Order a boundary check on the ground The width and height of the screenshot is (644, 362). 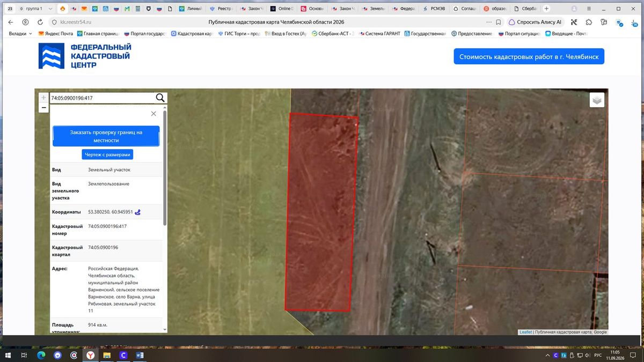106,136
